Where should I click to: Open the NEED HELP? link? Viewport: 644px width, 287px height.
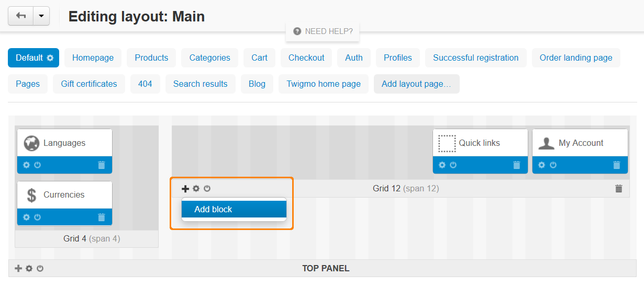323,31
